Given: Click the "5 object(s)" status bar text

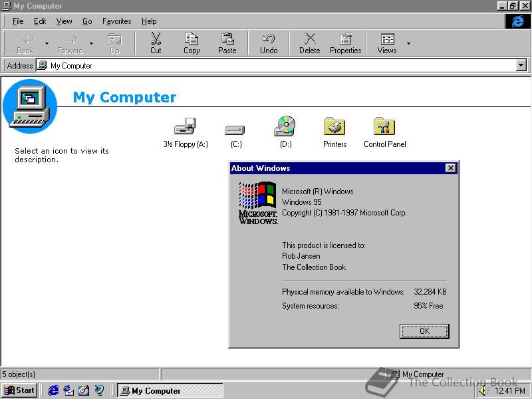Looking at the screenshot, I should tap(19, 374).
